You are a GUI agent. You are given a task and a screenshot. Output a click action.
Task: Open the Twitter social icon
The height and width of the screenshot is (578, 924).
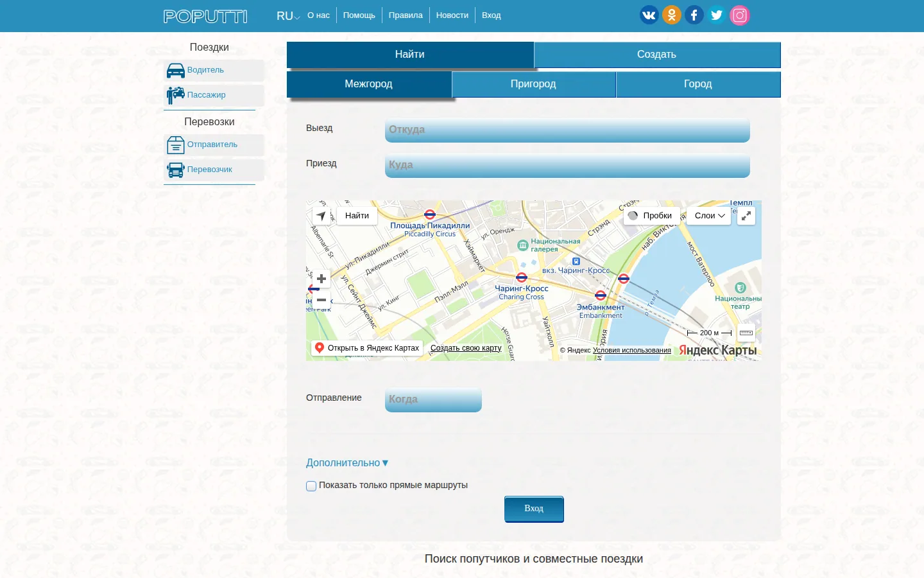point(717,15)
